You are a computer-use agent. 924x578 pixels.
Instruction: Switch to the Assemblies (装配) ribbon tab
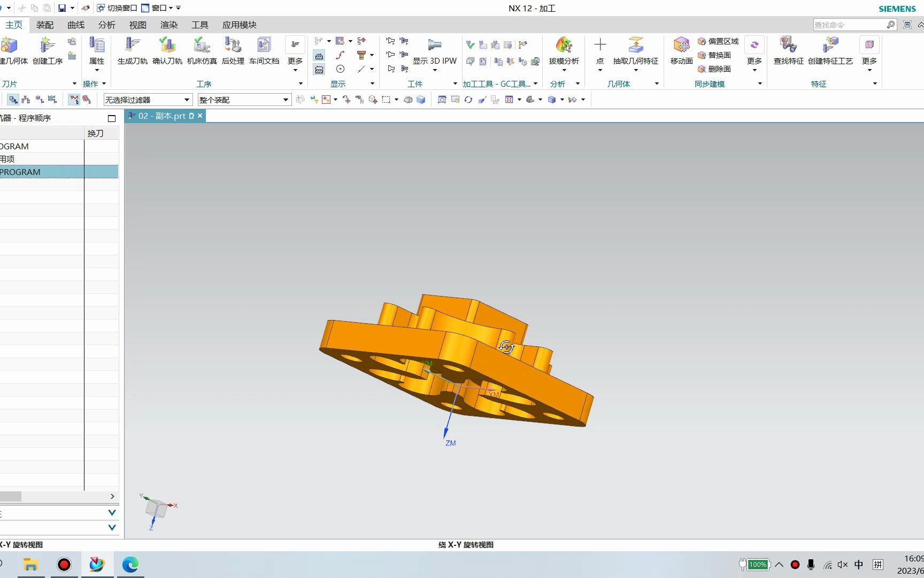tap(45, 25)
